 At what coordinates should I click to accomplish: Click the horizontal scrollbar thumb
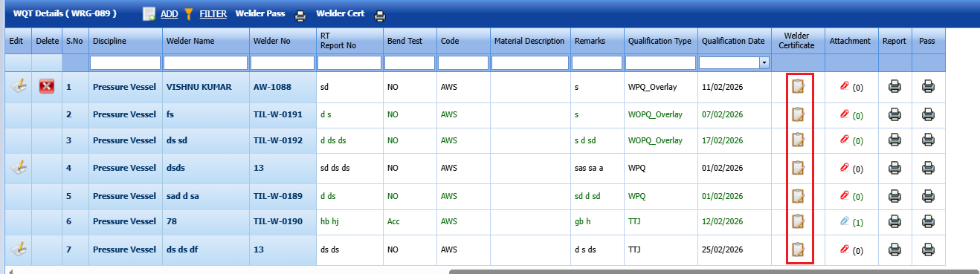tap(714, 271)
